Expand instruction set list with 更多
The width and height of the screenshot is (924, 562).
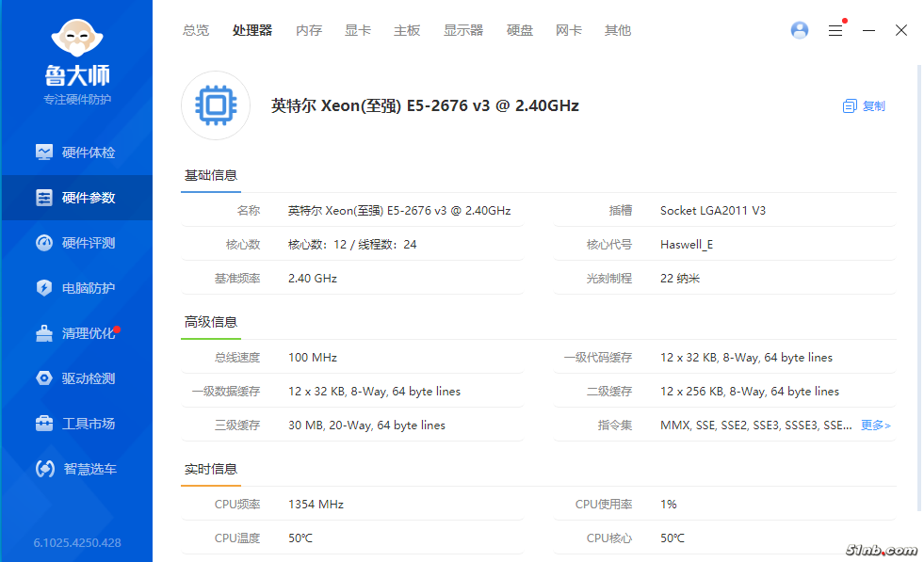point(875,426)
